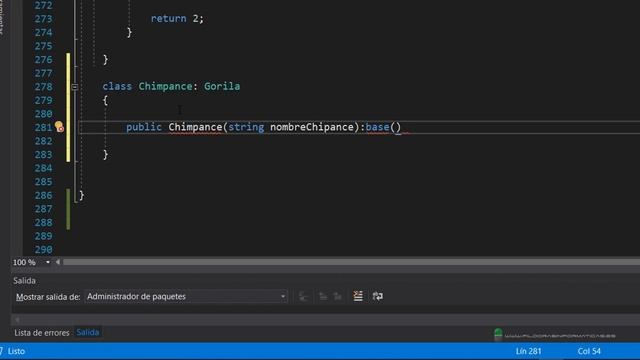
Task: Click line number 276 in the gutter
Action: point(43,60)
